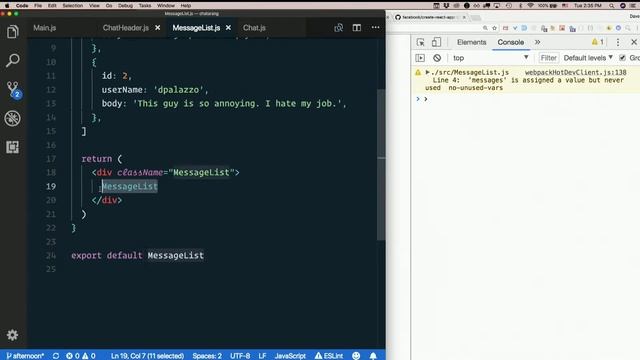The image size is (640, 360).
Task: Open the Search magnifier in activity bar
Action: [13, 60]
